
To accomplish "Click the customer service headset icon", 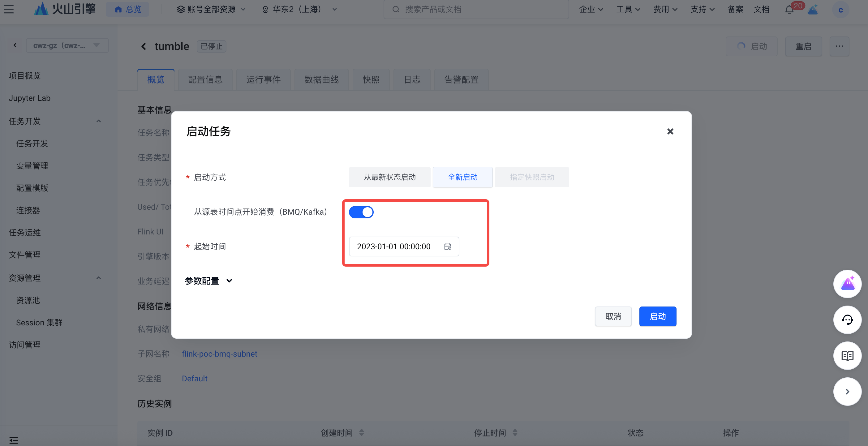I will pyautogui.click(x=847, y=320).
